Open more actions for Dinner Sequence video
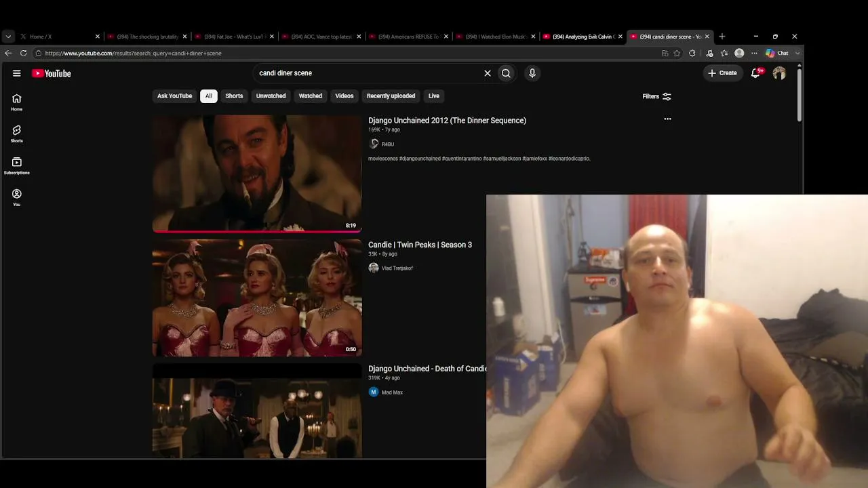868x488 pixels. [667, 119]
